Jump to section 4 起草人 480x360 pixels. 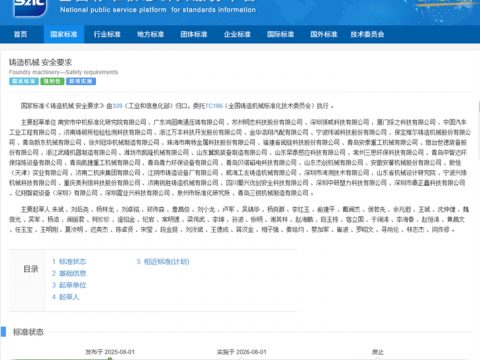(x=66, y=297)
